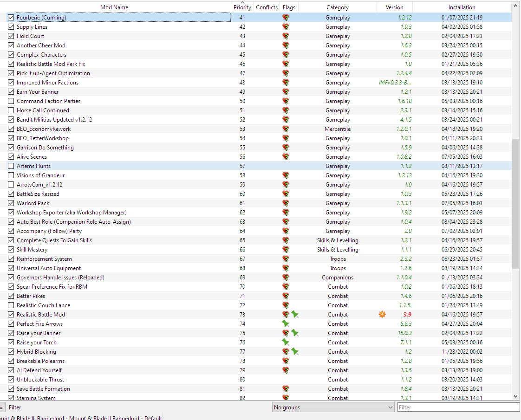Sort list by Mod Name column
Screen dimensions: 521x420
click(114, 7)
